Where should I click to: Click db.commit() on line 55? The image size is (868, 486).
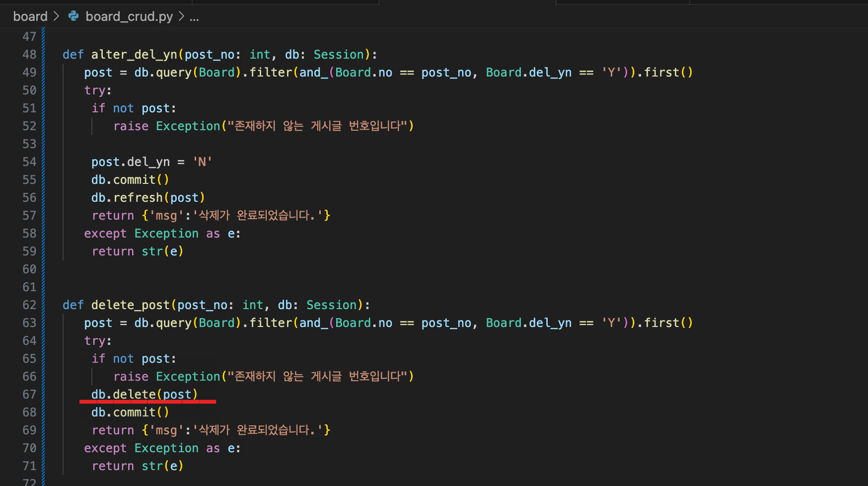pos(130,180)
